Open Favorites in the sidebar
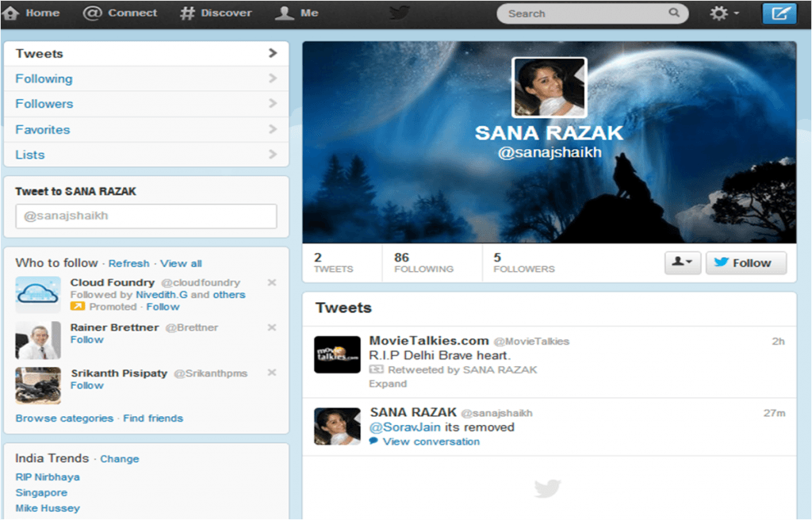This screenshot has height=520, width=812. click(x=146, y=129)
